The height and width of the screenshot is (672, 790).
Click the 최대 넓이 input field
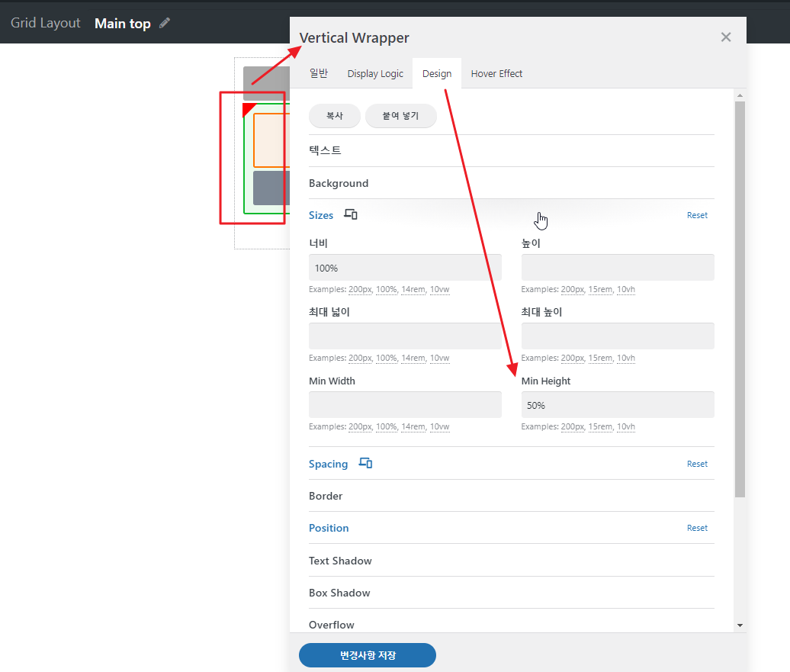click(x=405, y=336)
